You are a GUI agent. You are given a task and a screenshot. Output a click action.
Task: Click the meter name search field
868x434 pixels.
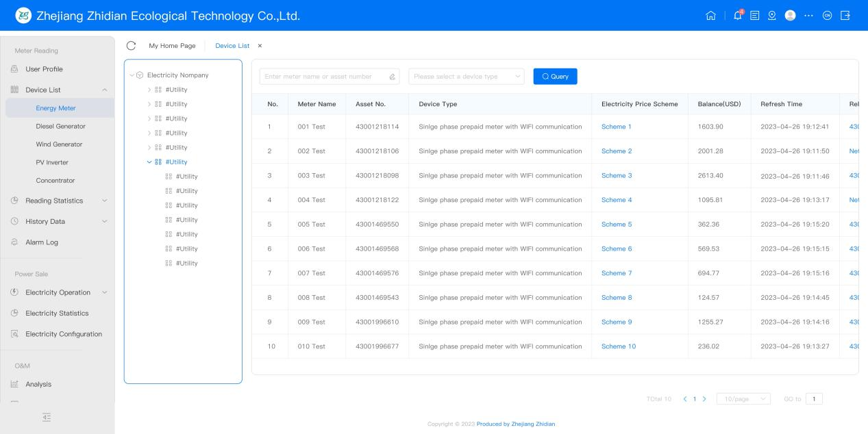click(325, 77)
